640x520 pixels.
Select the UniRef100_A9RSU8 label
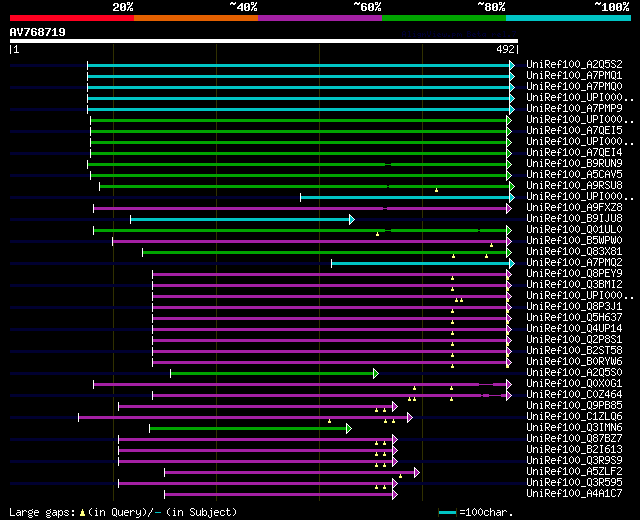(574, 186)
